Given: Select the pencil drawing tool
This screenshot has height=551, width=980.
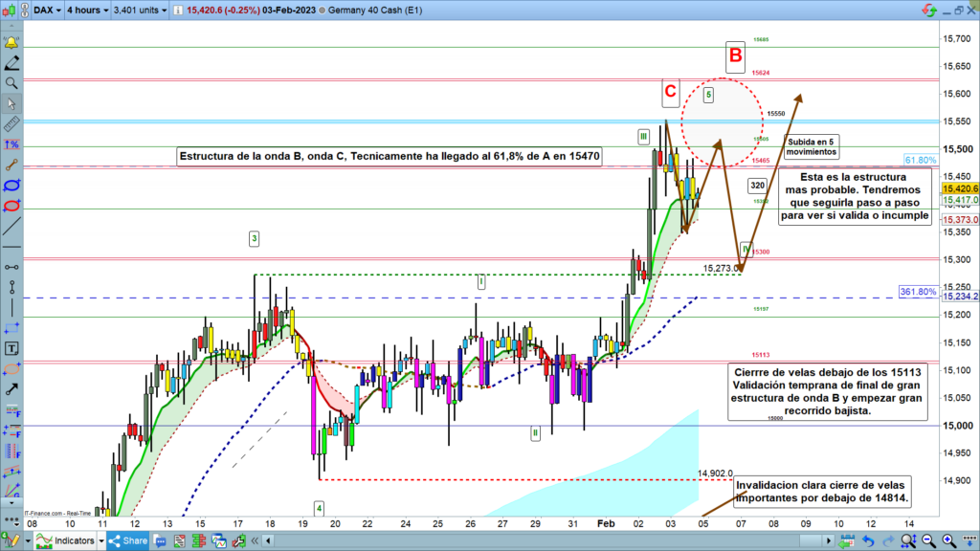Looking at the screenshot, I should click(x=11, y=63).
